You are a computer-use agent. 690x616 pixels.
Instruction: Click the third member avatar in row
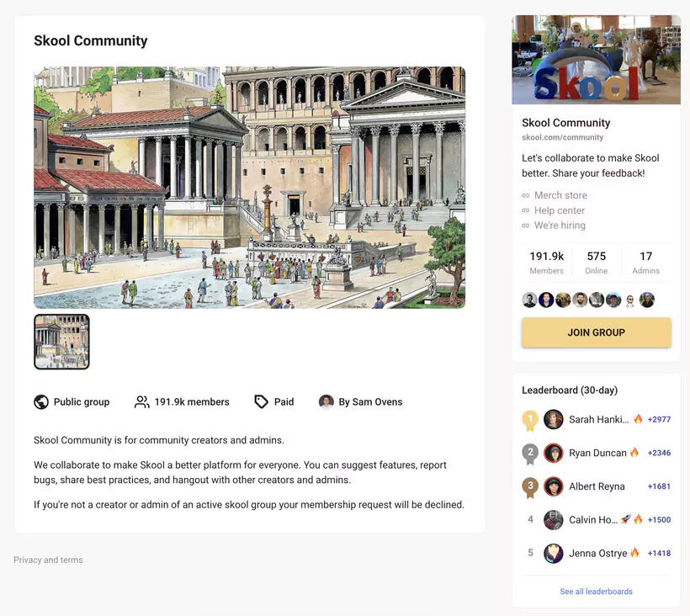coord(563,300)
